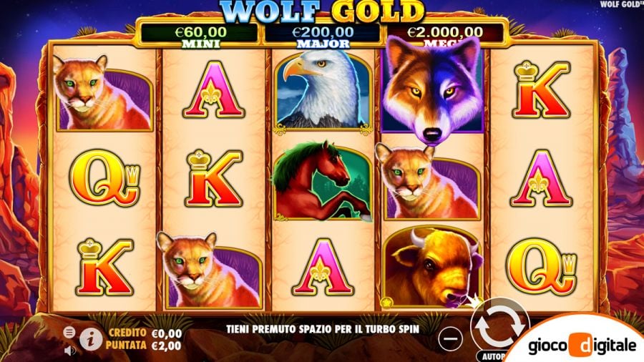
Task: Click the Major jackpot €200,00 display
Action: click(323, 35)
